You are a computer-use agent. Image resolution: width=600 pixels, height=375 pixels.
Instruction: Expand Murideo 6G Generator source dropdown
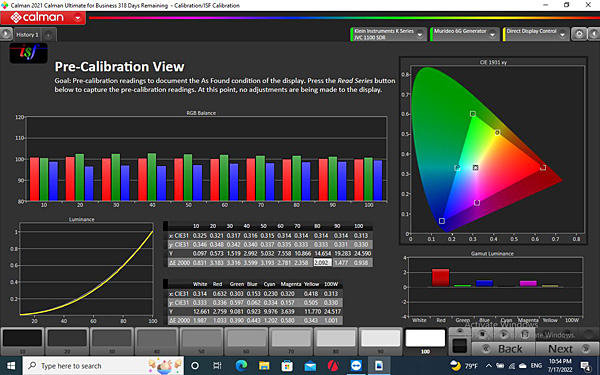click(x=465, y=34)
